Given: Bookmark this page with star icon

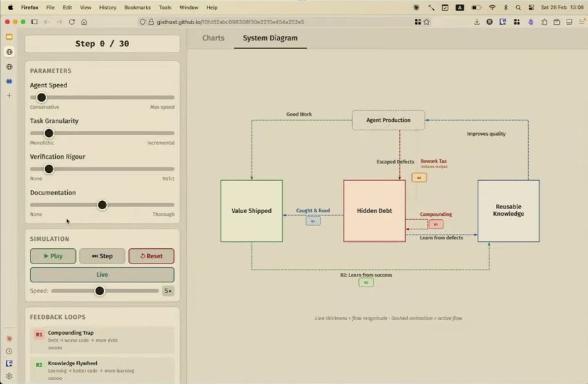Looking at the screenshot, I should click(427, 22).
